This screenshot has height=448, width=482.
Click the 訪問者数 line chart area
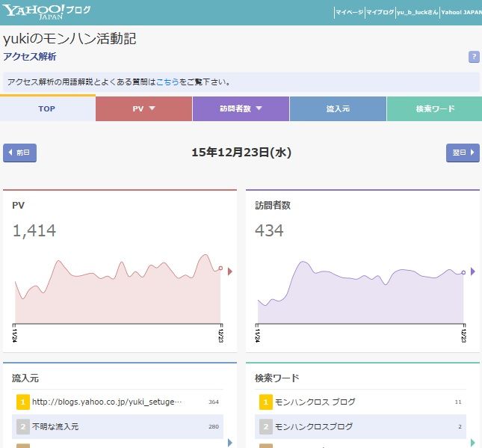point(361,292)
